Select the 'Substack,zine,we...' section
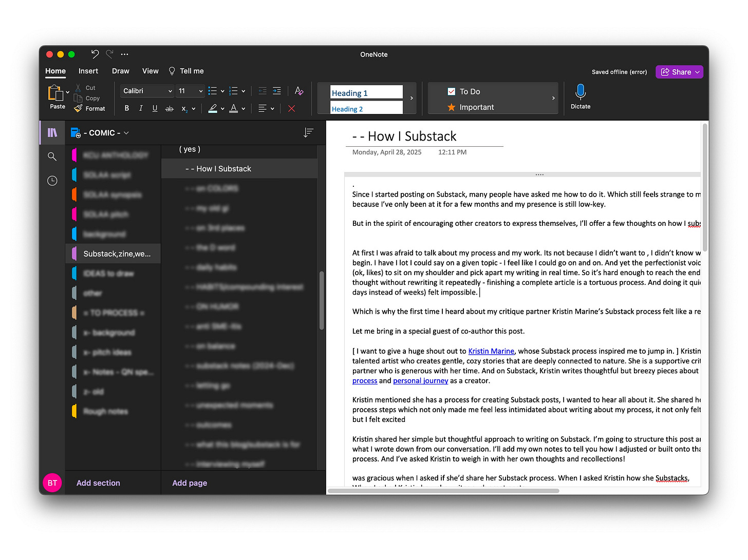 (114, 254)
